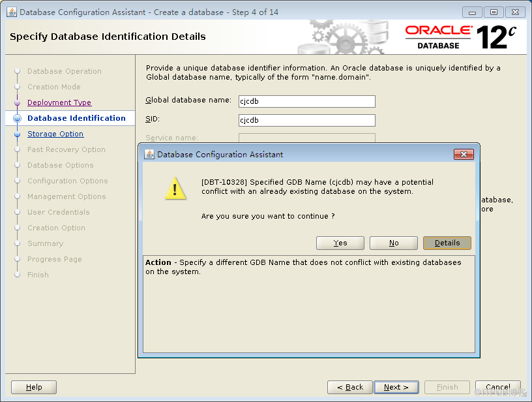
Task: Select the Database Identification step
Action: point(76,118)
